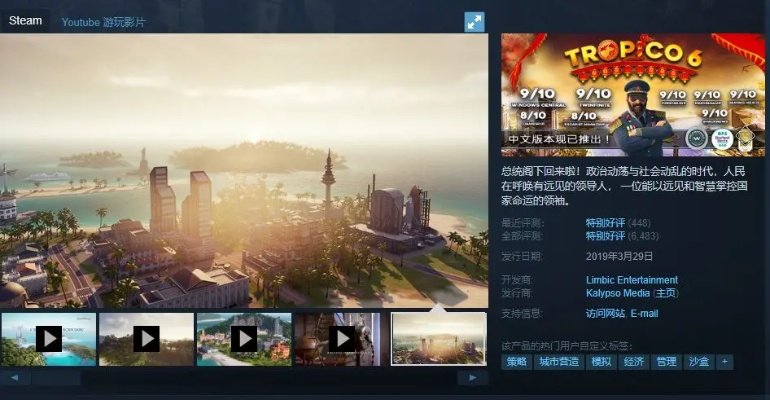Select the 管理 tag

(666, 362)
